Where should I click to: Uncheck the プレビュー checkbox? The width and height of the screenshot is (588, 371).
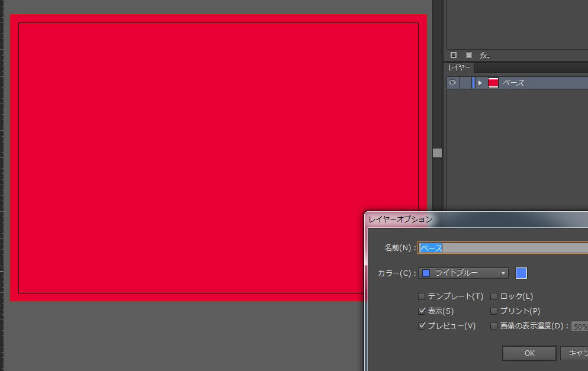pos(422,325)
